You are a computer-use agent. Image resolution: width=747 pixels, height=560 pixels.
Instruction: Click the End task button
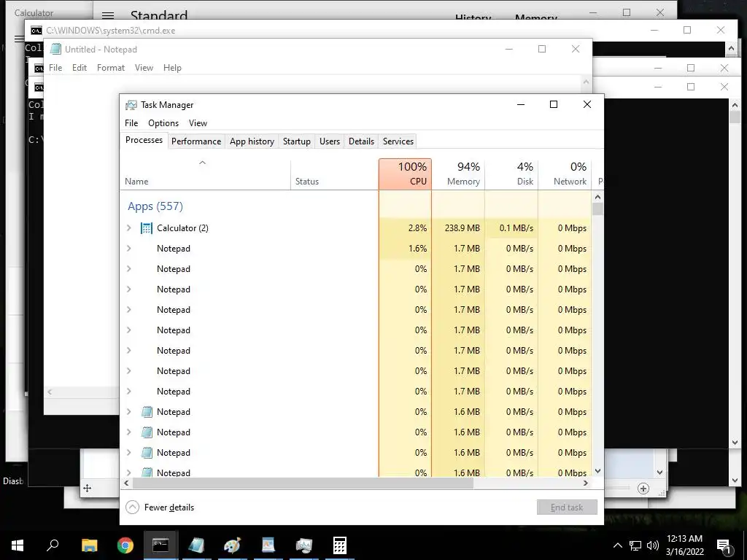pos(567,507)
